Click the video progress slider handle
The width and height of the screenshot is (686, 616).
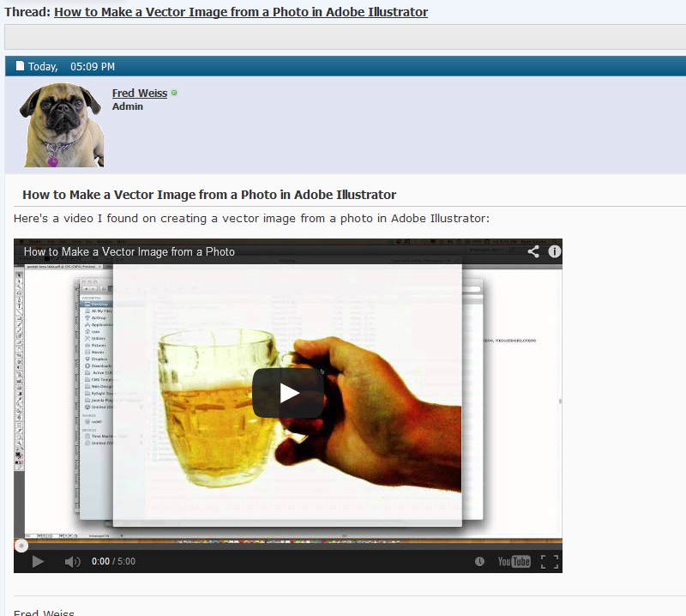point(21,546)
